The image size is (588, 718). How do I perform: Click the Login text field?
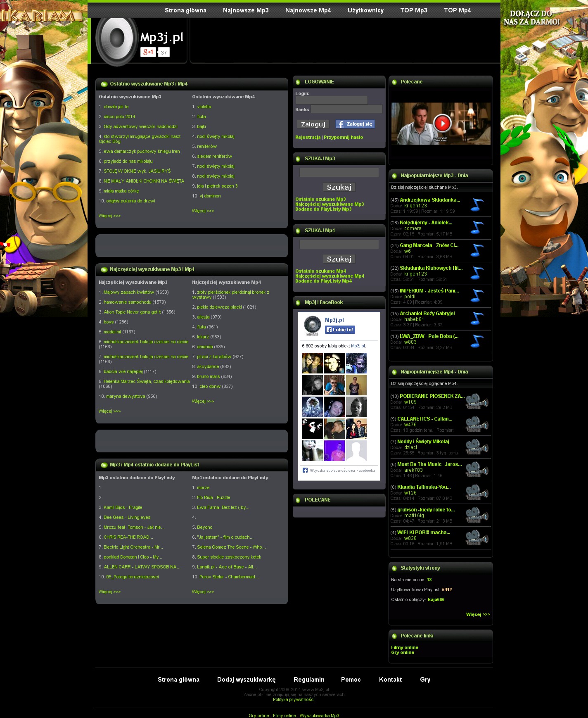[332, 100]
